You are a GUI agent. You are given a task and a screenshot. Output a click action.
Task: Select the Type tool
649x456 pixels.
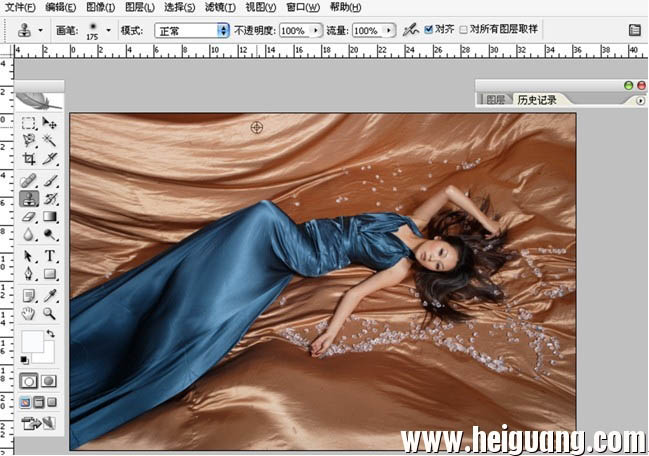[50, 255]
